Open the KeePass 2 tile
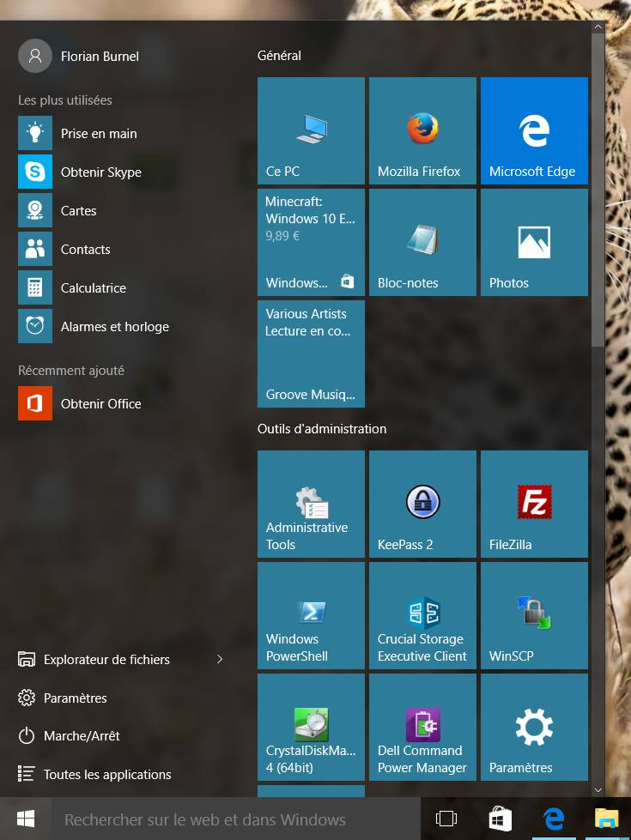The image size is (631, 840). point(422,504)
